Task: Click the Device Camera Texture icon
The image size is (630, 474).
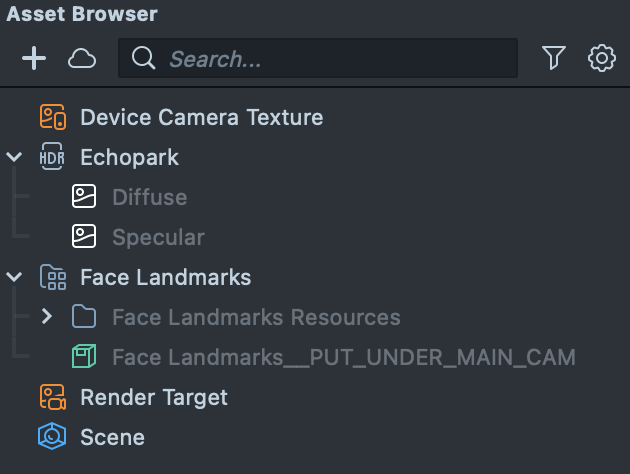Action: pyautogui.click(x=52, y=117)
